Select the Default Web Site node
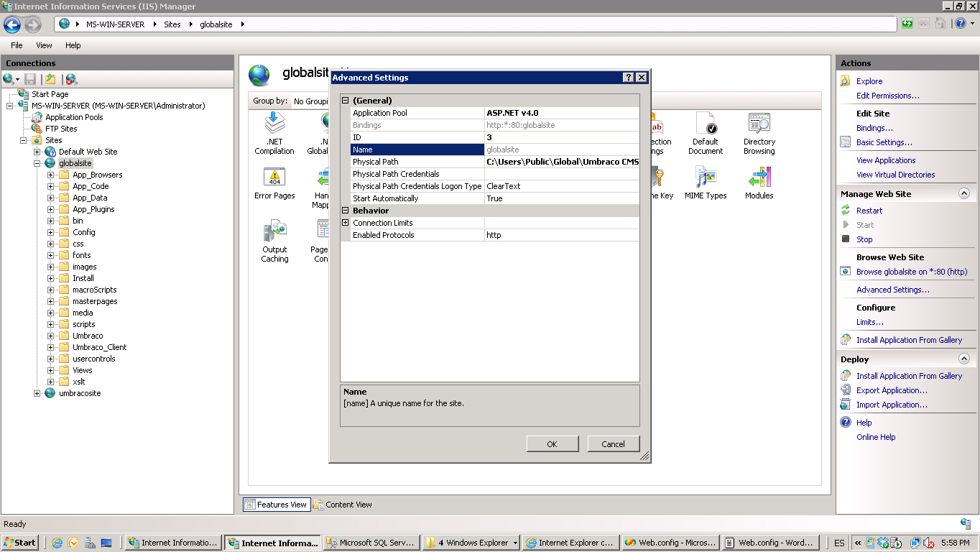980x552 pixels. (88, 152)
